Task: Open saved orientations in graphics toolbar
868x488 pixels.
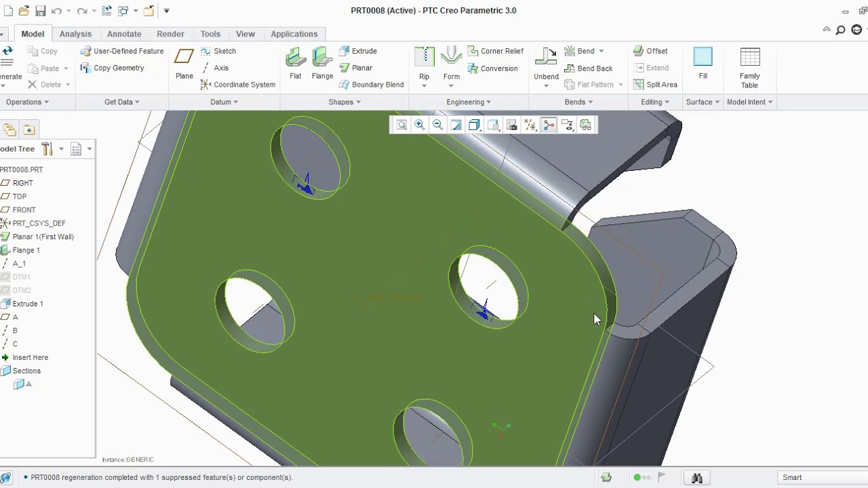Action: [x=493, y=125]
